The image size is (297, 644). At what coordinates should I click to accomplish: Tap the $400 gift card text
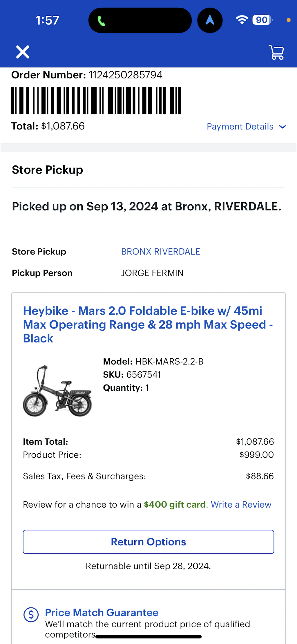tap(175, 505)
